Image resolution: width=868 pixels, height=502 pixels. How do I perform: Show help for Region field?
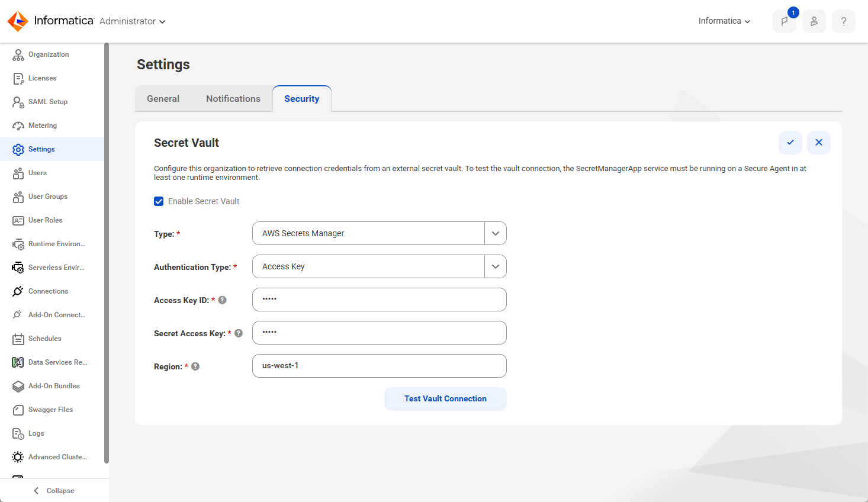pyautogui.click(x=195, y=366)
